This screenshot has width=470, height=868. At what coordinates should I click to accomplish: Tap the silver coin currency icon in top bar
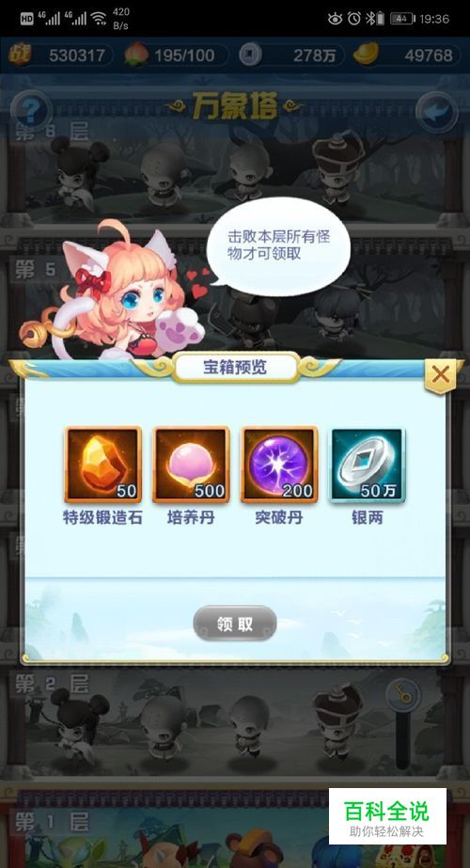[x=250, y=55]
